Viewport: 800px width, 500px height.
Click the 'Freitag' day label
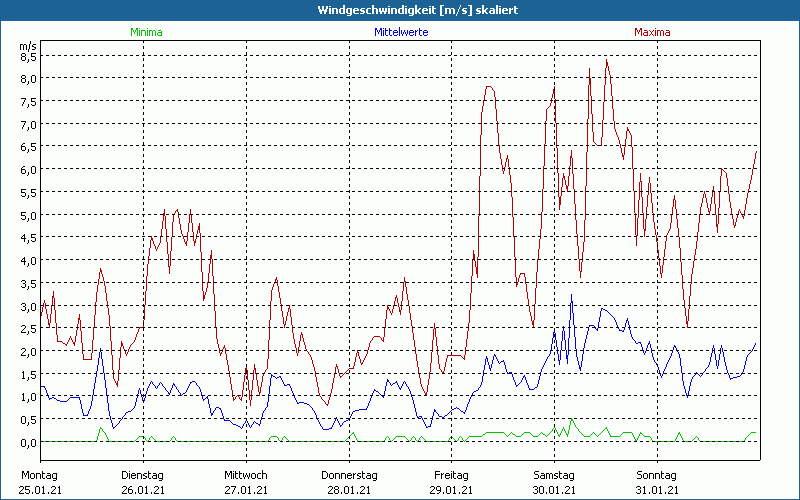[452, 476]
